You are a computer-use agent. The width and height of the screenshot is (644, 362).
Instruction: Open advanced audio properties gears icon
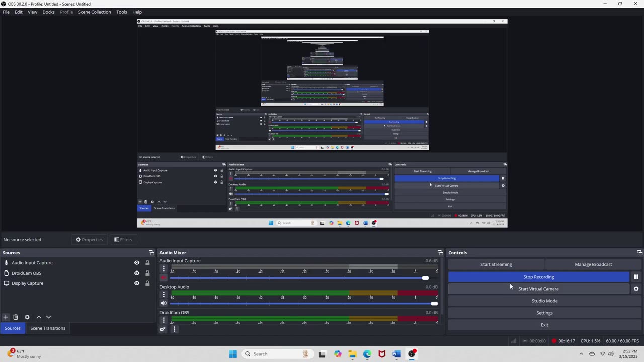(x=163, y=329)
